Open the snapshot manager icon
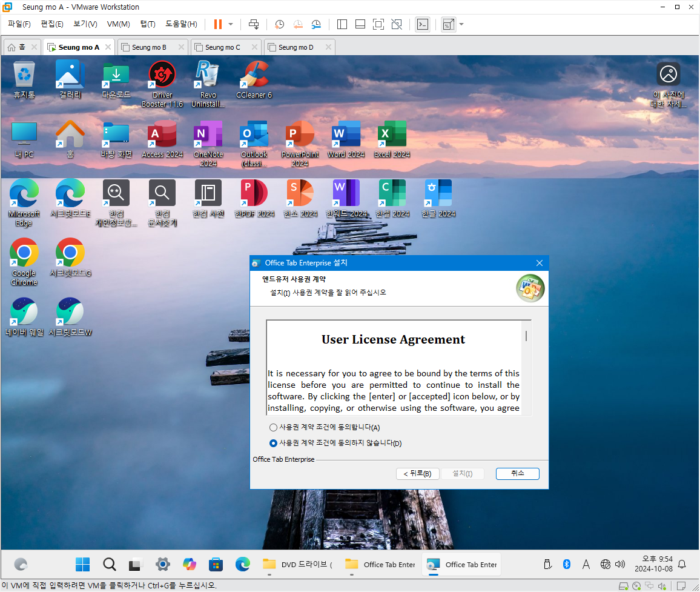 pyautogui.click(x=316, y=24)
